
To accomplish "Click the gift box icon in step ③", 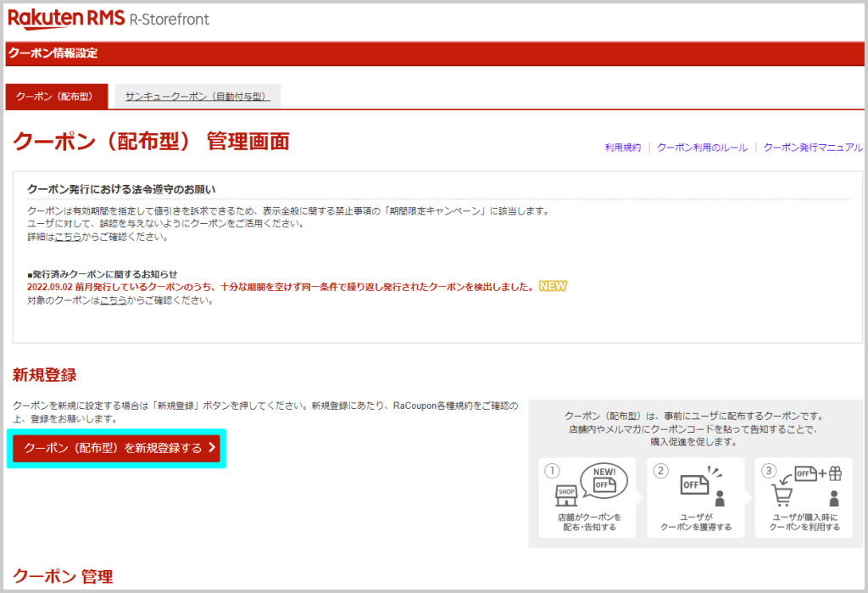I will tap(836, 473).
